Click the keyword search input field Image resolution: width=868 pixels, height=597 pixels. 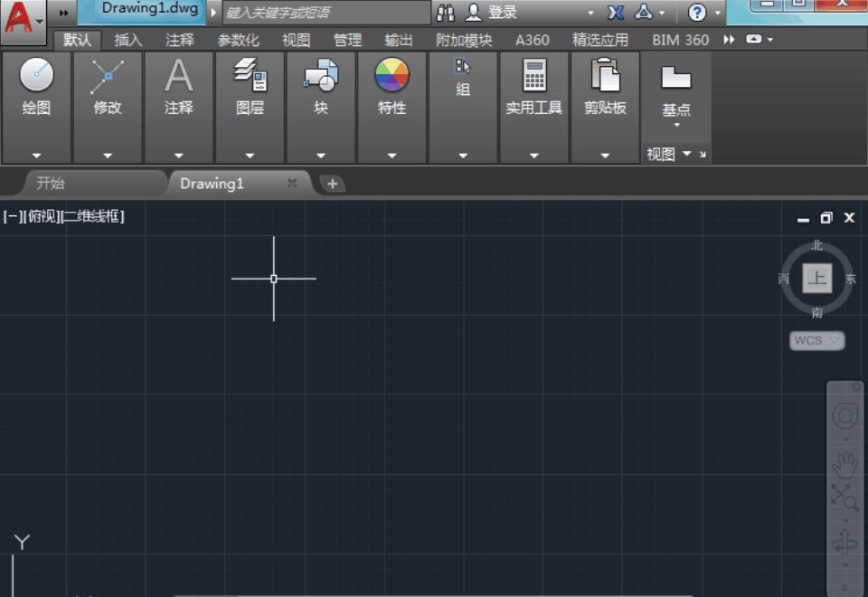(325, 13)
